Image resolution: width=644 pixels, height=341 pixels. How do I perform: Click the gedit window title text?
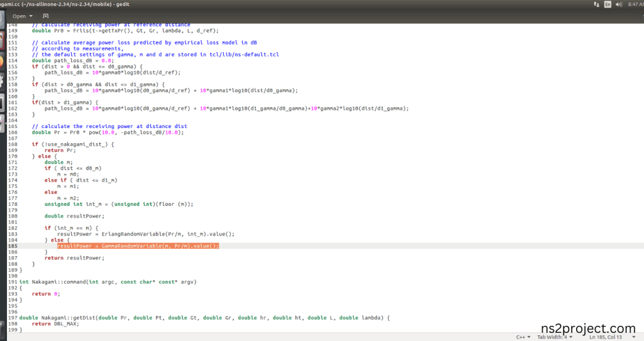click(65, 4)
